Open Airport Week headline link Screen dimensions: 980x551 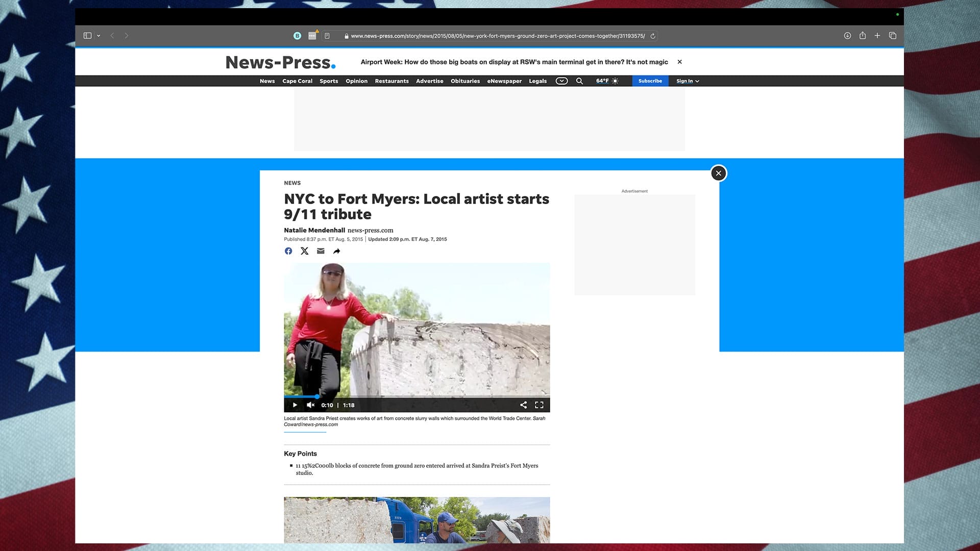coord(514,62)
